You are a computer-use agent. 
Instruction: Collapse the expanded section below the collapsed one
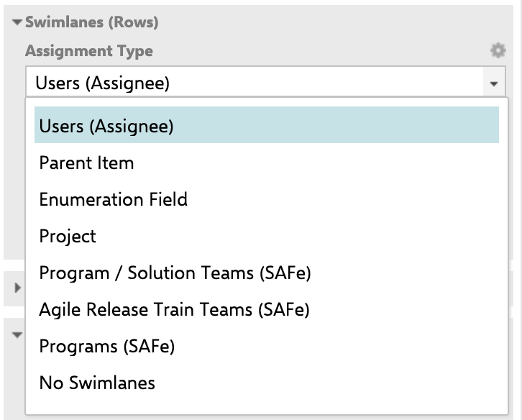point(17,334)
